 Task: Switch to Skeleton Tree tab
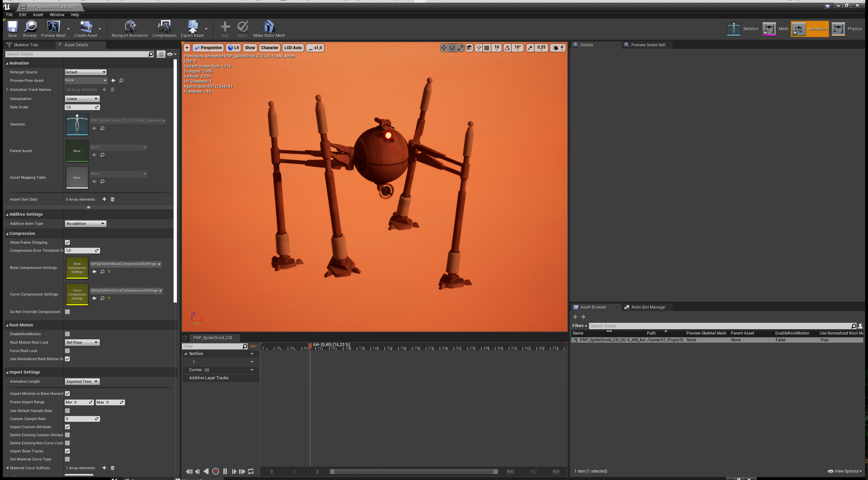pos(26,45)
